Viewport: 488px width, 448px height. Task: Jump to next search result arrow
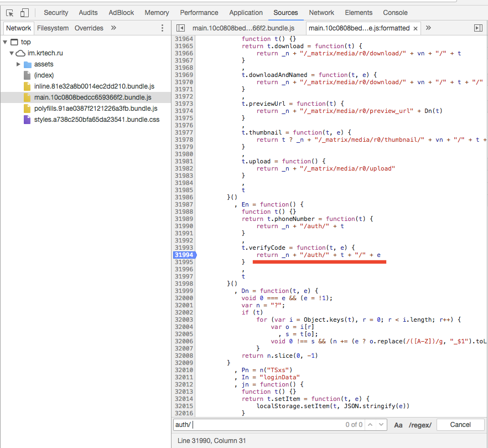381,425
